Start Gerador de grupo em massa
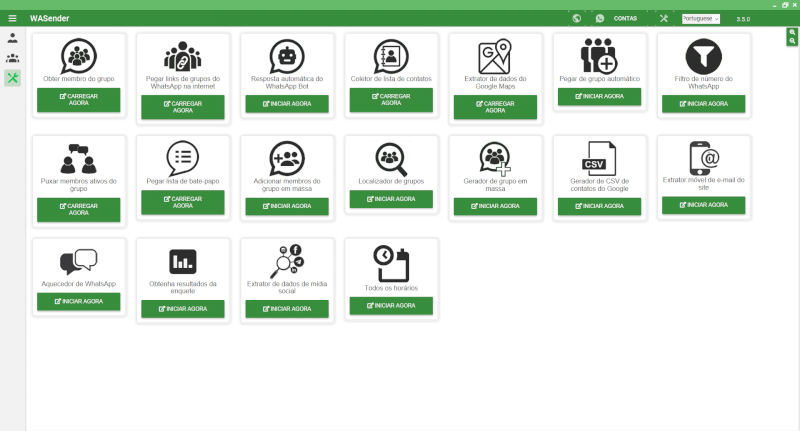This screenshot has height=431, width=800. tap(495, 206)
